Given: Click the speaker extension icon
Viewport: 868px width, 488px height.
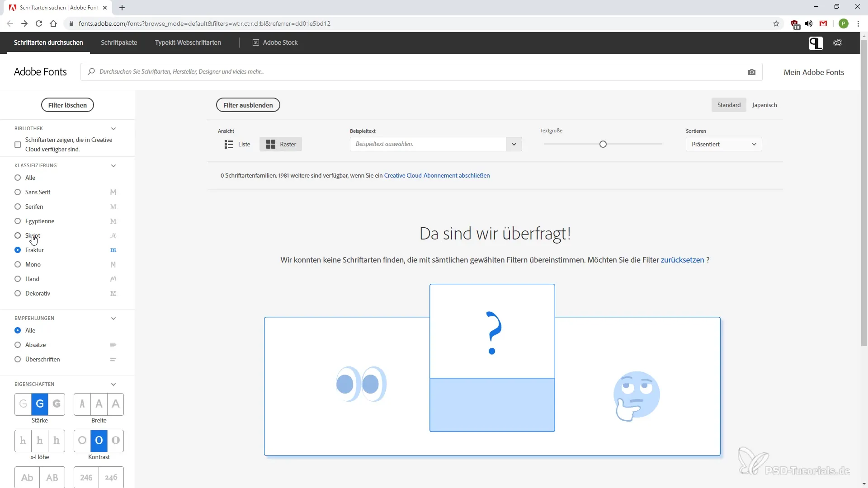Looking at the screenshot, I should (809, 23).
